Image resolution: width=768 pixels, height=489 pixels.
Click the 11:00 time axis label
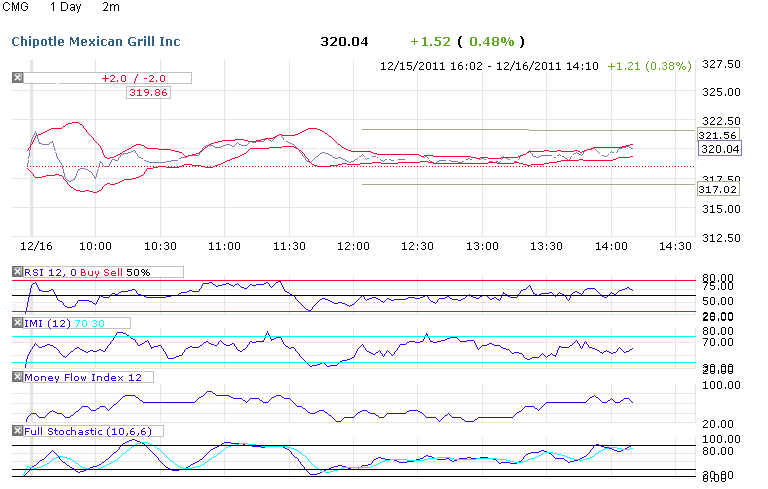click(x=224, y=246)
